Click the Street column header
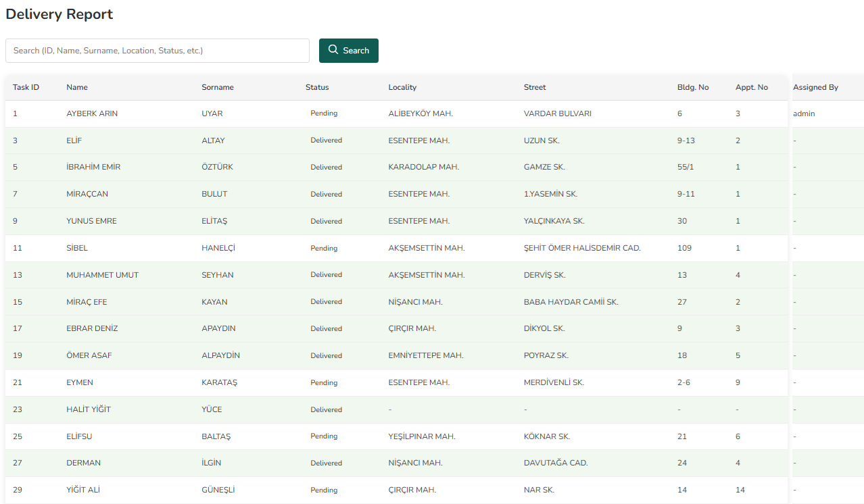The image size is (864, 504). [x=535, y=87]
